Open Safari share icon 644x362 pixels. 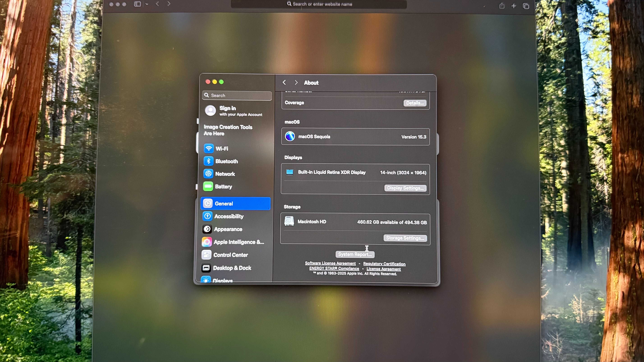[502, 6]
